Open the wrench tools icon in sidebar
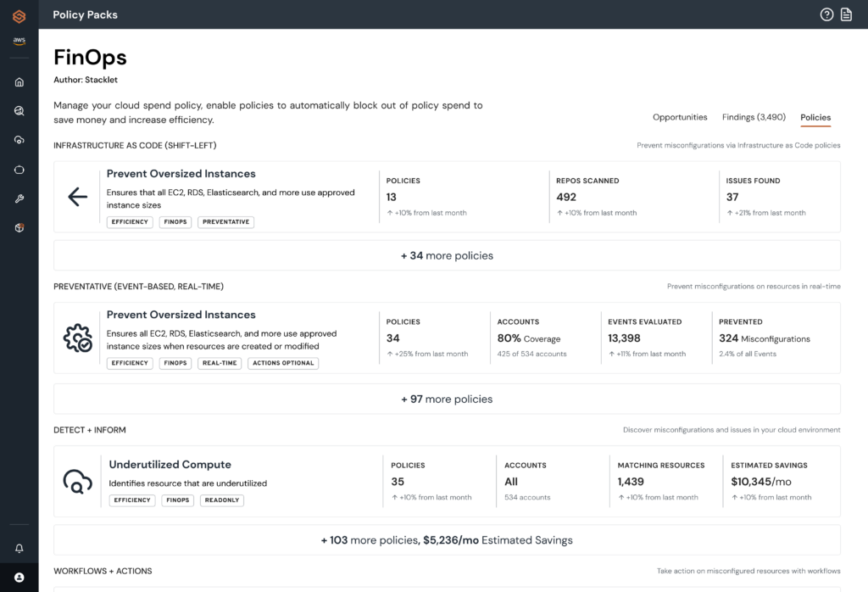This screenshot has height=592, width=868. [x=19, y=198]
